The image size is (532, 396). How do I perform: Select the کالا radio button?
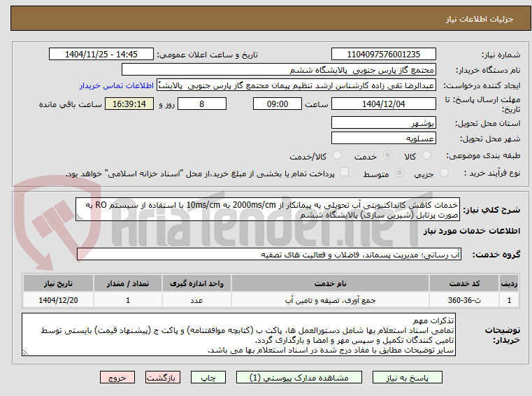(x=426, y=155)
